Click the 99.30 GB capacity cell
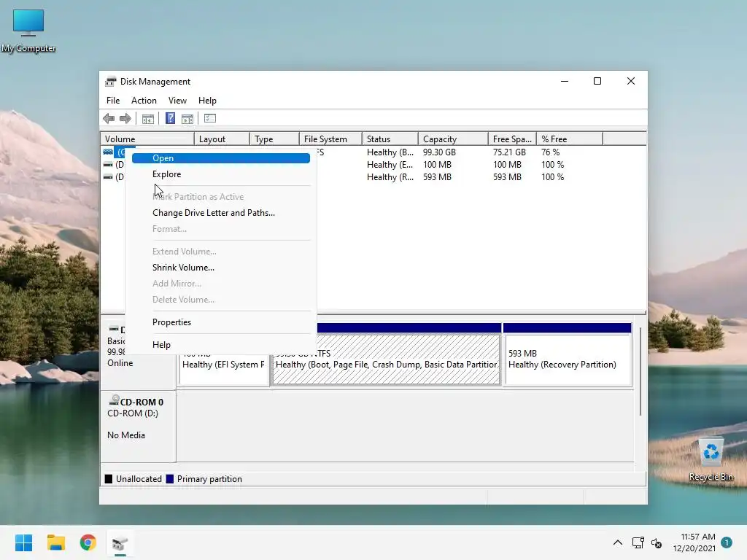This screenshot has height=560, width=747. pyautogui.click(x=439, y=152)
